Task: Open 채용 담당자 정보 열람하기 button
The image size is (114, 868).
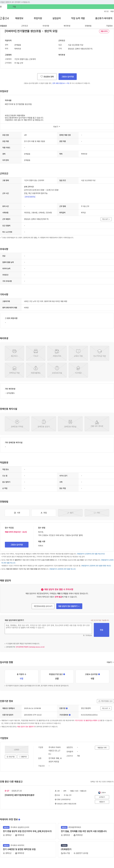Action: 69,606
